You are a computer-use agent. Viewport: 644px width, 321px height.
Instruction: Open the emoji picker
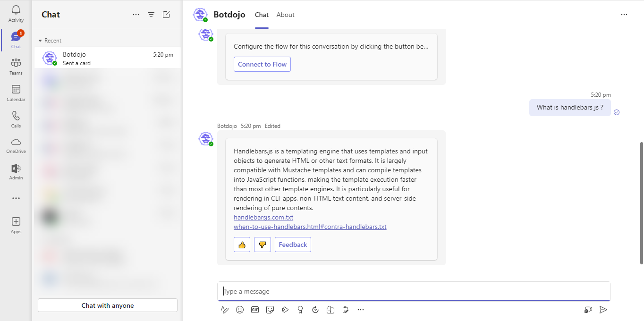pos(240,310)
